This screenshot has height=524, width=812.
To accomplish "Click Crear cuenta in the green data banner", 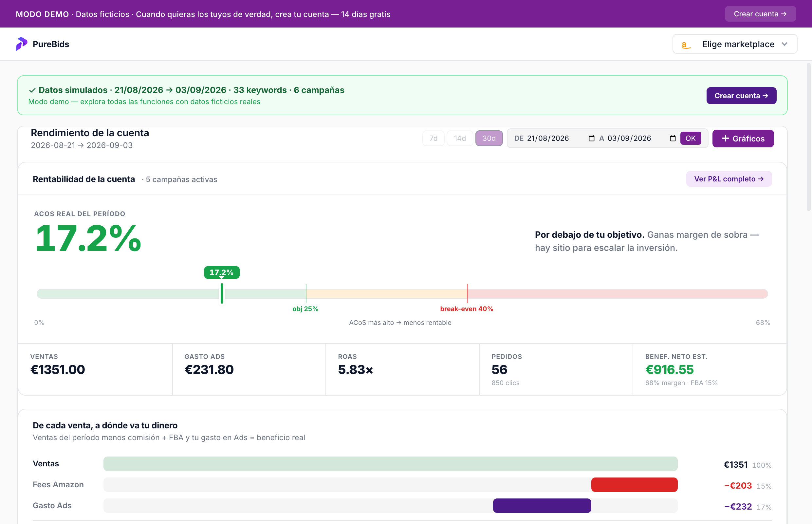I will [x=741, y=96].
